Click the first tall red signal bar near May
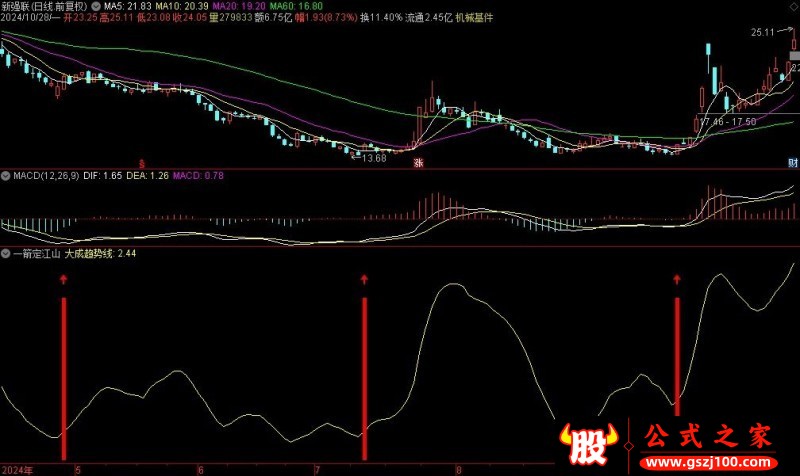Screen dimensions: 800x476 pyautogui.click(x=64, y=379)
